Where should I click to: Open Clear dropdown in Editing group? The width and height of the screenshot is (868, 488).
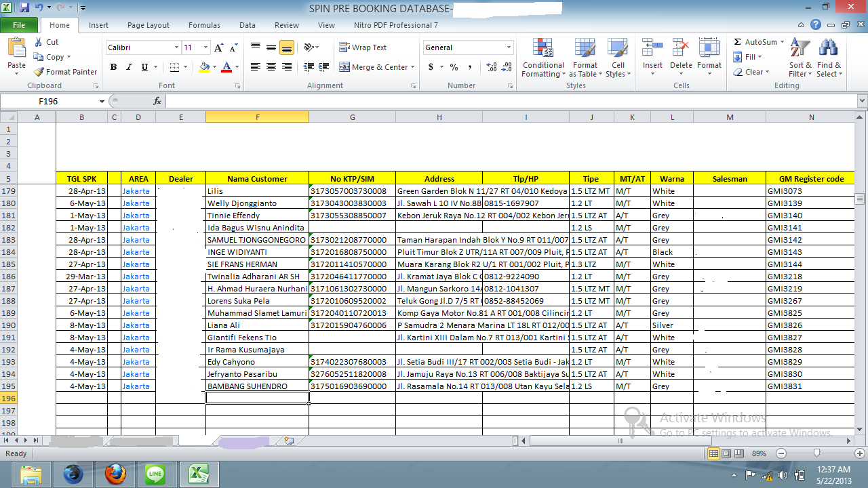click(x=751, y=72)
